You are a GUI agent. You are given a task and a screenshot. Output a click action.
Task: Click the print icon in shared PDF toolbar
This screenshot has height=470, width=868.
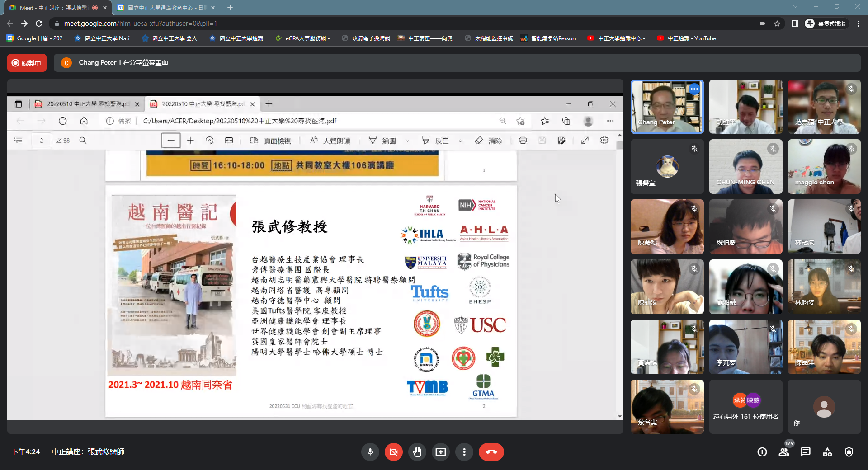coord(523,141)
